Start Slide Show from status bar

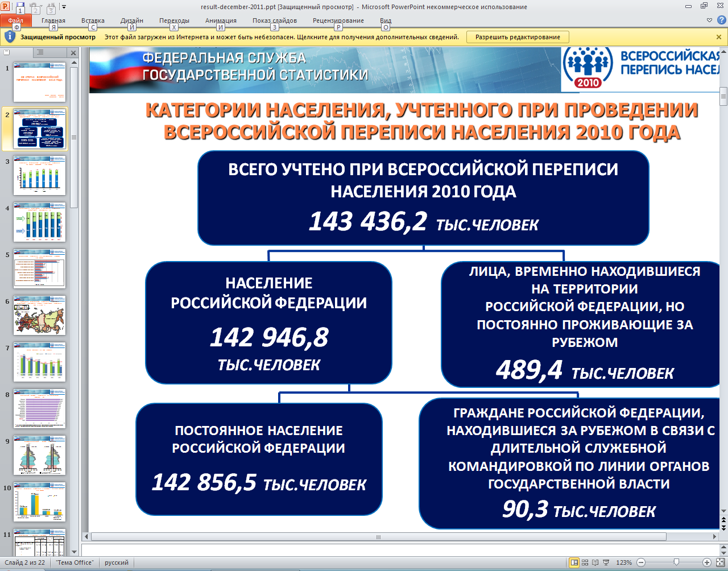(x=606, y=562)
